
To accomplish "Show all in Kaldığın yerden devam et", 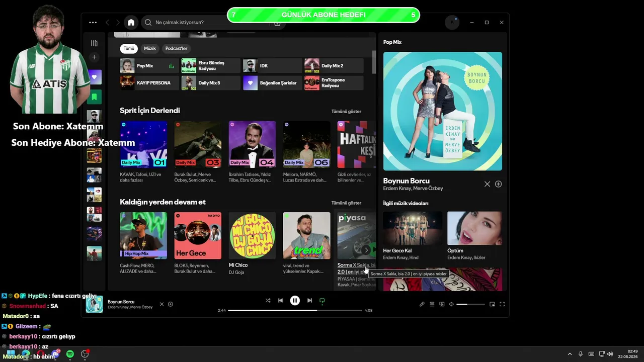I will point(346,203).
